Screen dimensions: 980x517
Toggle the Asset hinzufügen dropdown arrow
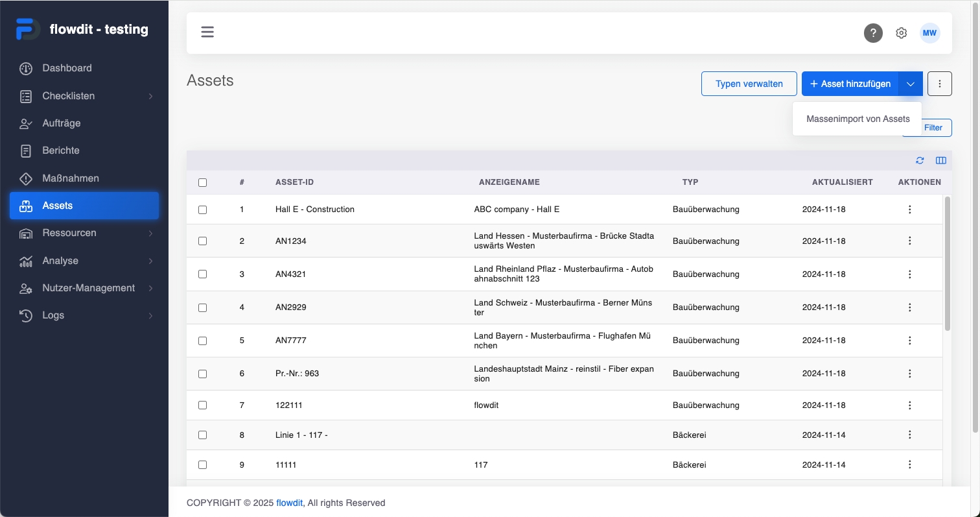[x=911, y=84]
